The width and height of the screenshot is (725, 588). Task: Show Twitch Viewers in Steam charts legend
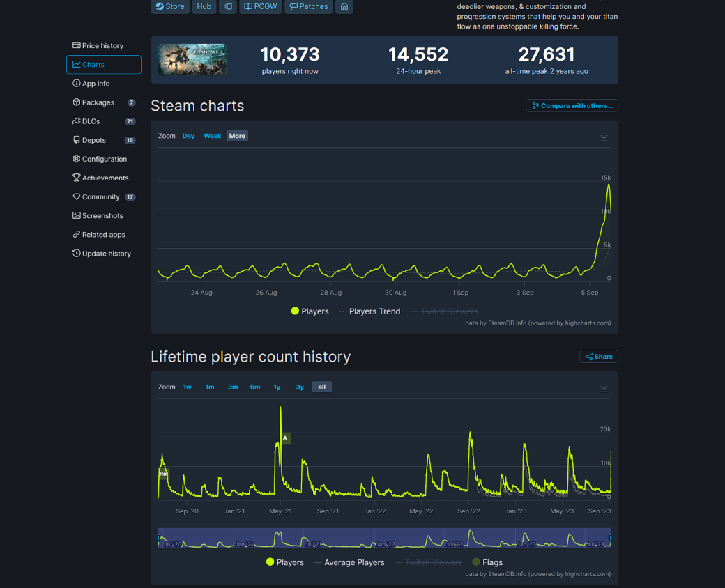pos(444,311)
